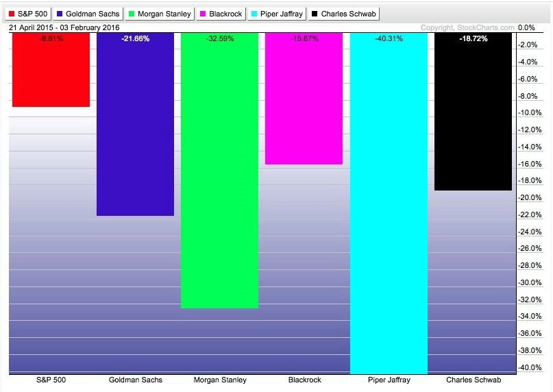Click the -32.0% y-axis tick label

(x=530, y=299)
